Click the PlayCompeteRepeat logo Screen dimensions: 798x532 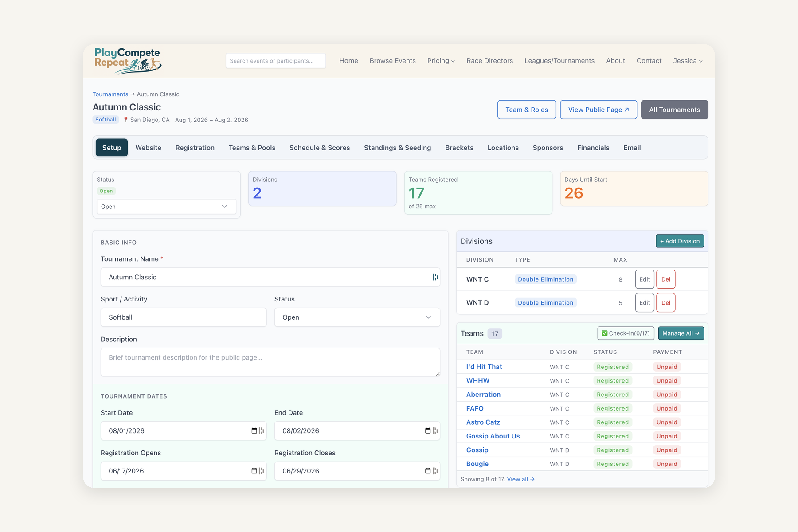[x=128, y=61]
